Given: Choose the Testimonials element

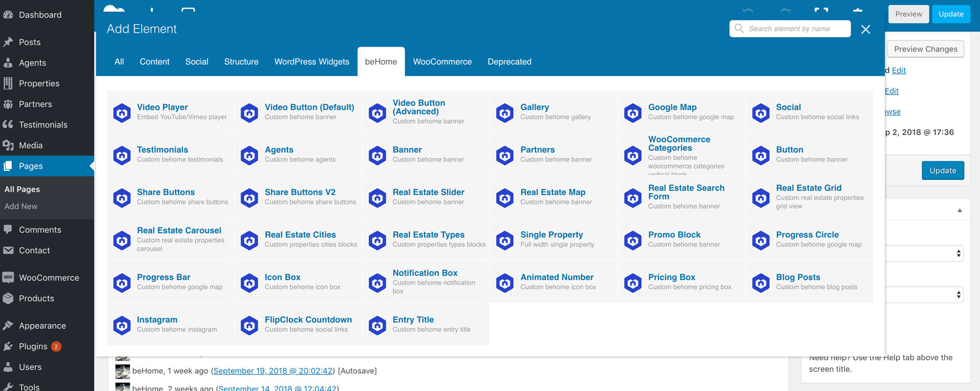Looking at the screenshot, I should 170,154.
